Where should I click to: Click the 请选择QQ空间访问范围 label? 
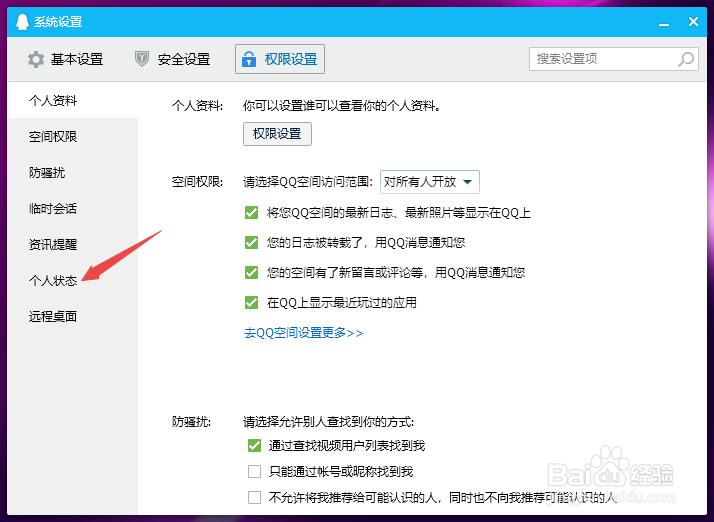[308, 182]
